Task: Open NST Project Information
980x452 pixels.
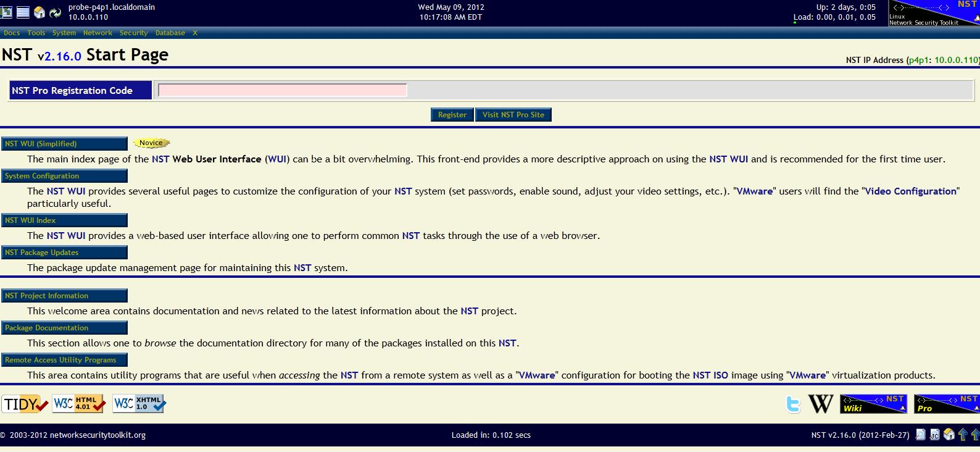Action: pyautogui.click(x=64, y=295)
